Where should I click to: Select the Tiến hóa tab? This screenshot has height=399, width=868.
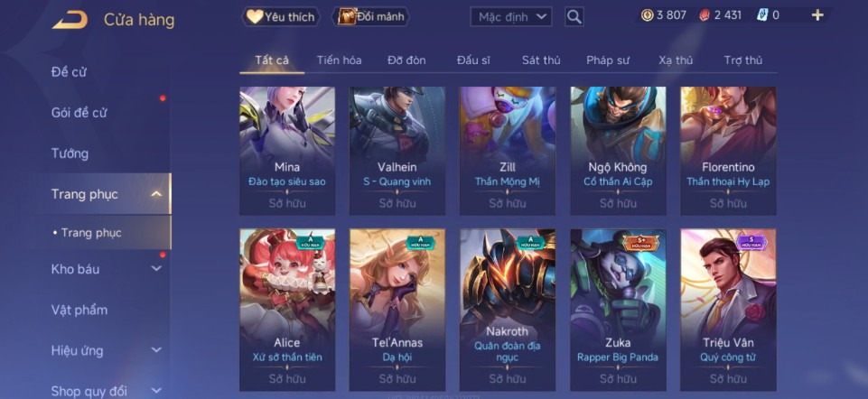(339, 60)
